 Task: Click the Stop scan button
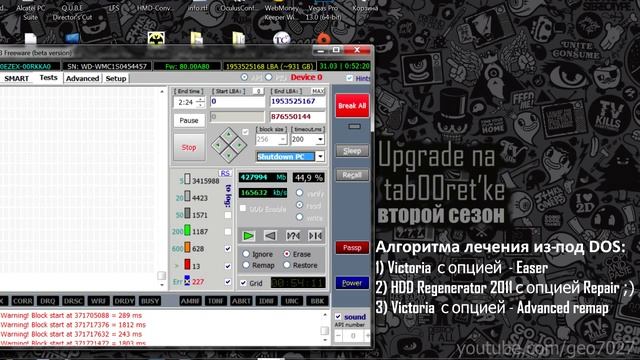point(189,147)
